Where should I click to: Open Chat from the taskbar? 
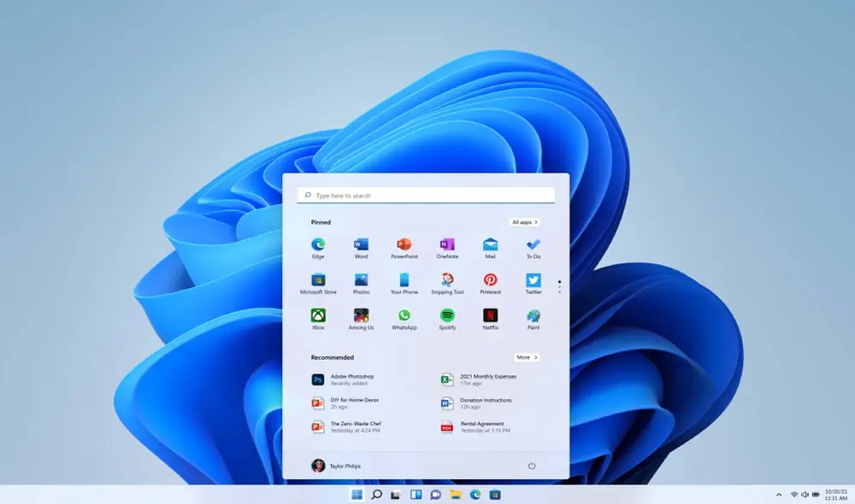click(x=433, y=494)
